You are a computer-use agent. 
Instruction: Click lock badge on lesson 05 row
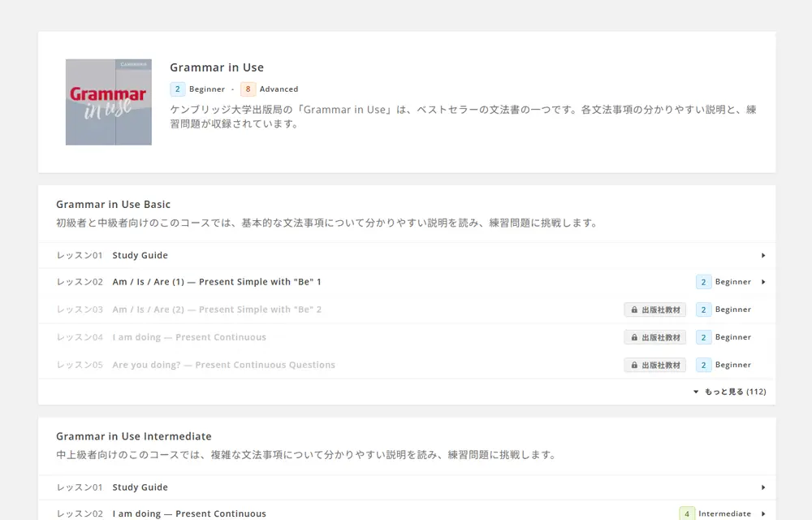click(654, 365)
